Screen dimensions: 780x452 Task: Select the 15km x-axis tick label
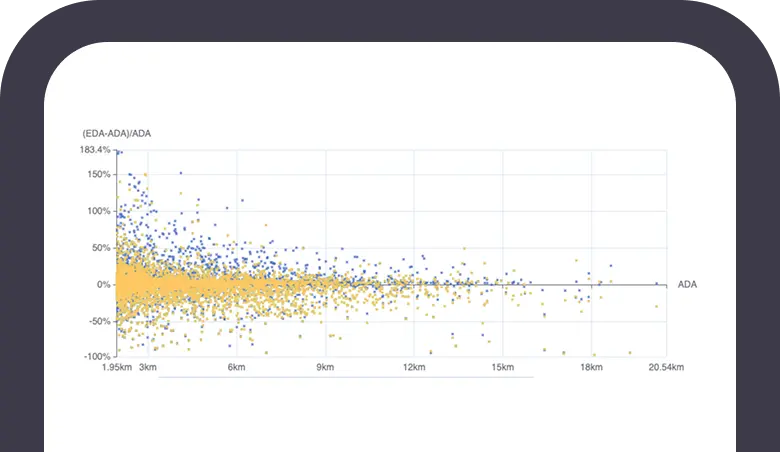coord(502,368)
